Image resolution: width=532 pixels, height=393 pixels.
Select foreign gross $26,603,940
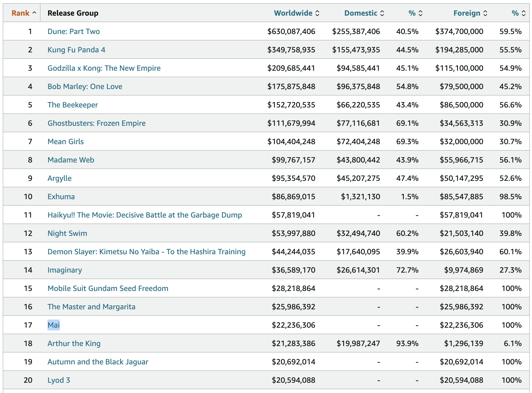461,252
